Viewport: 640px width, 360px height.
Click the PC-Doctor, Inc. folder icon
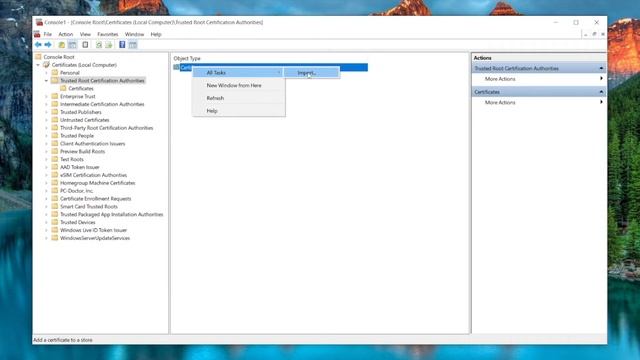pos(55,191)
